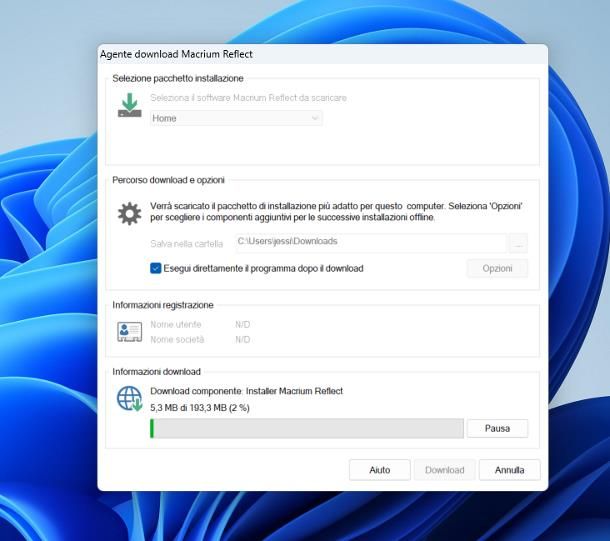Viewport: 610px width, 541px height.
Task: Click the 'Nome utente' label
Action: coord(176,324)
